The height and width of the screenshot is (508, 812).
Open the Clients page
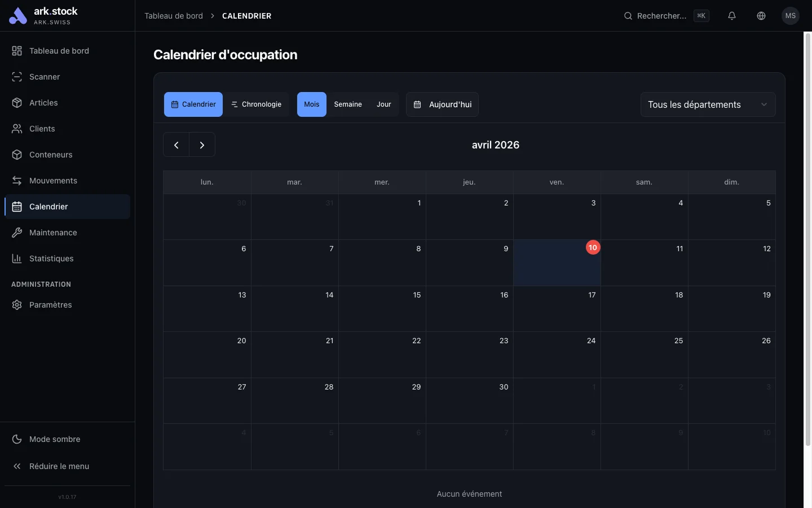pyautogui.click(x=41, y=129)
